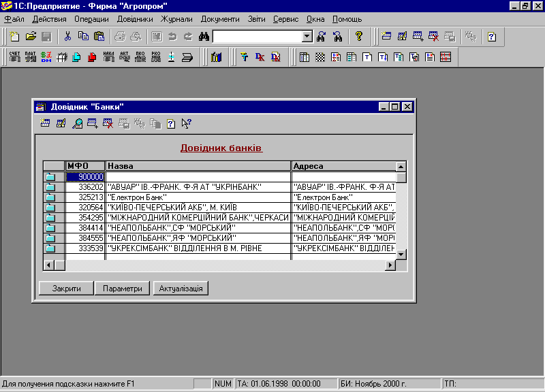The image size is (545, 392).
Task: Click Edit row icon in Банки window toolbar
Action: coord(61,123)
